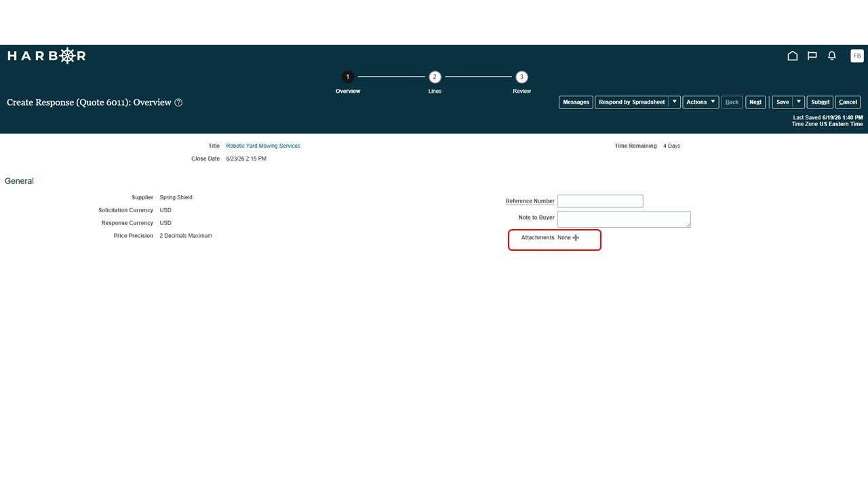The height and width of the screenshot is (488, 868).
Task: Go to step 1 Overview
Action: (x=348, y=77)
